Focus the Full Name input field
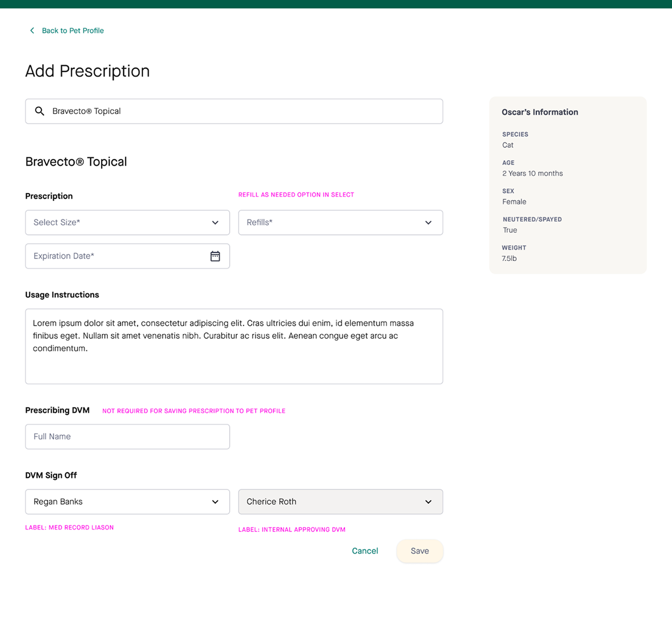This screenshot has width=672, height=643. pyautogui.click(x=127, y=437)
